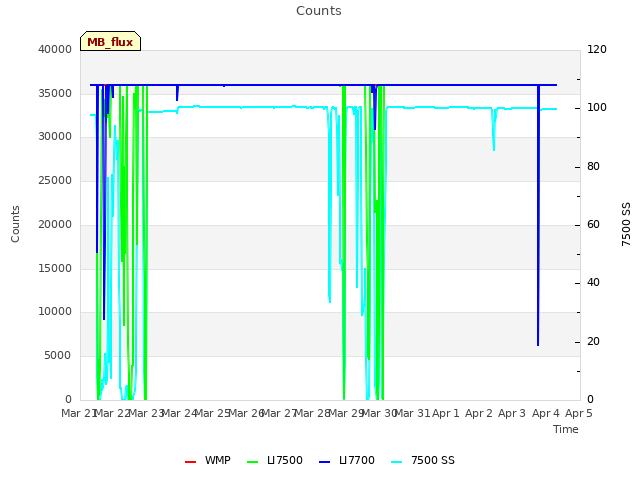The image size is (640, 480).
Task: Click the 80 right axis tick
Action: click(x=593, y=167)
